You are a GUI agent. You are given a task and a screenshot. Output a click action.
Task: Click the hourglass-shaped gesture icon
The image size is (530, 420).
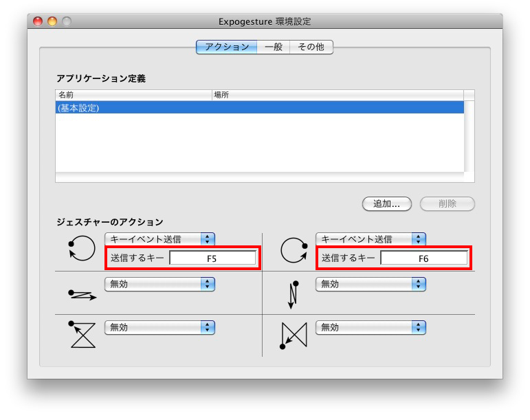(82, 335)
